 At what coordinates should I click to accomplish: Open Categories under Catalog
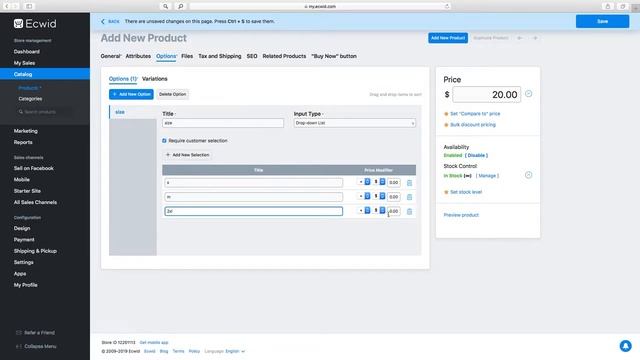pos(30,99)
